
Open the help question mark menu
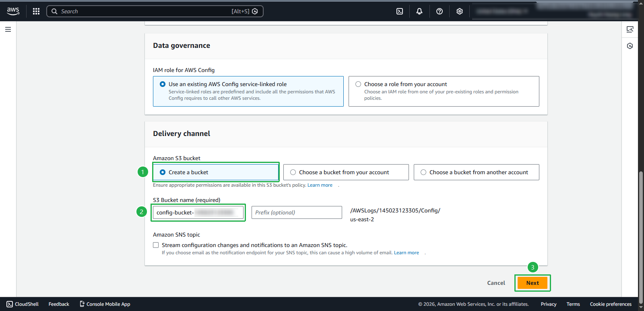pyautogui.click(x=440, y=11)
